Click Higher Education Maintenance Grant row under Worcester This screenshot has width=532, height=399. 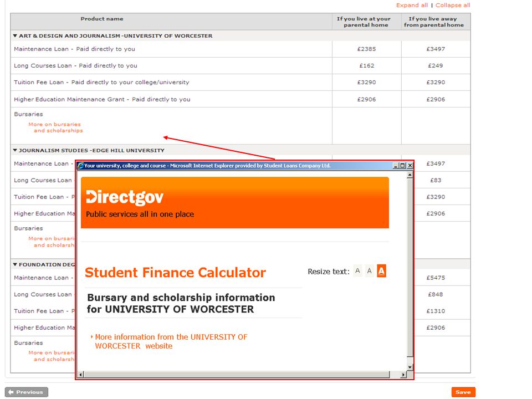click(x=241, y=99)
